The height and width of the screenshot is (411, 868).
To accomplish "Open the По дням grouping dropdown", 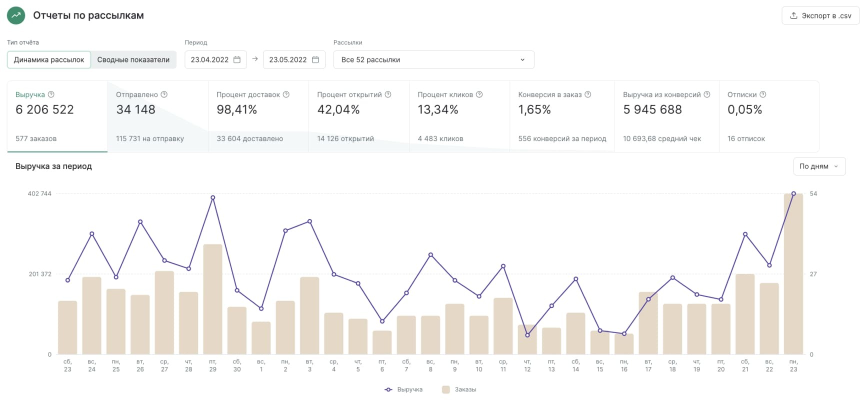I will pyautogui.click(x=819, y=166).
